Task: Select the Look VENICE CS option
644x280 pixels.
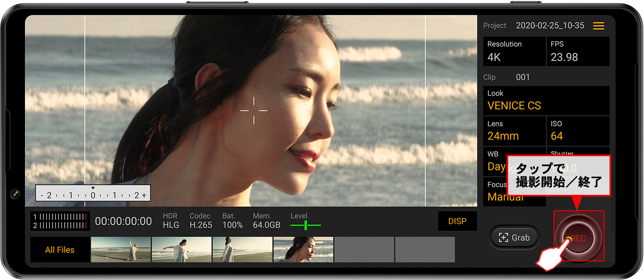Action: click(546, 101)
